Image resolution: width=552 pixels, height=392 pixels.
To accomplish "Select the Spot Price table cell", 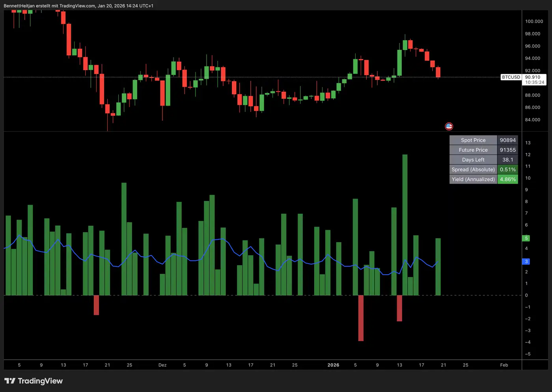I will 473,140.
